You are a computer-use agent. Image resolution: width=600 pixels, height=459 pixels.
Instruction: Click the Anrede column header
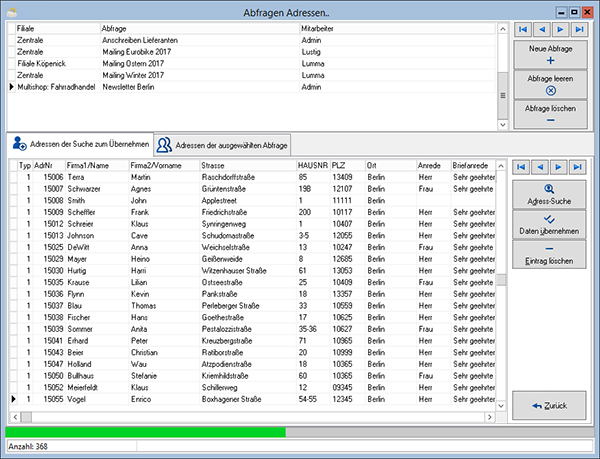434,166
